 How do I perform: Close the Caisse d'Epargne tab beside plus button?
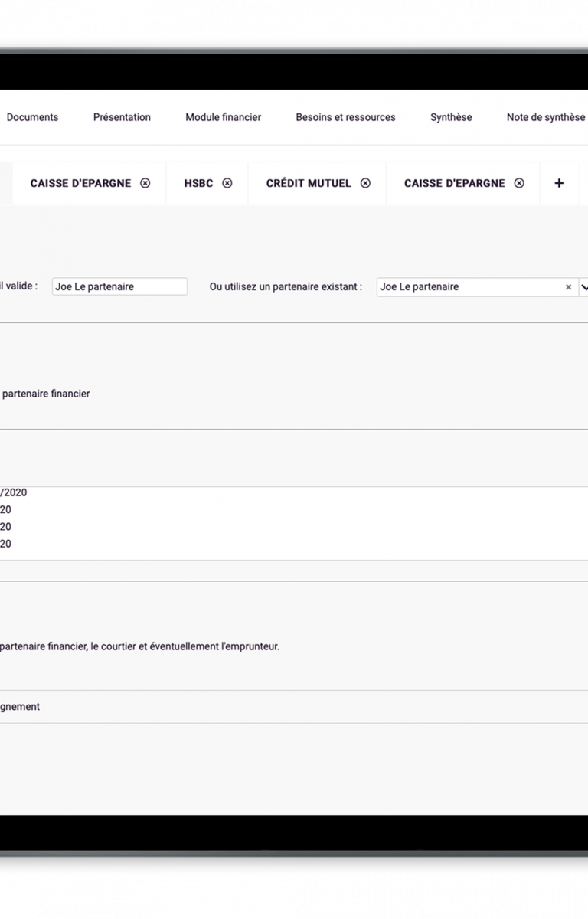pyautogui.click(x=519, y=183)
